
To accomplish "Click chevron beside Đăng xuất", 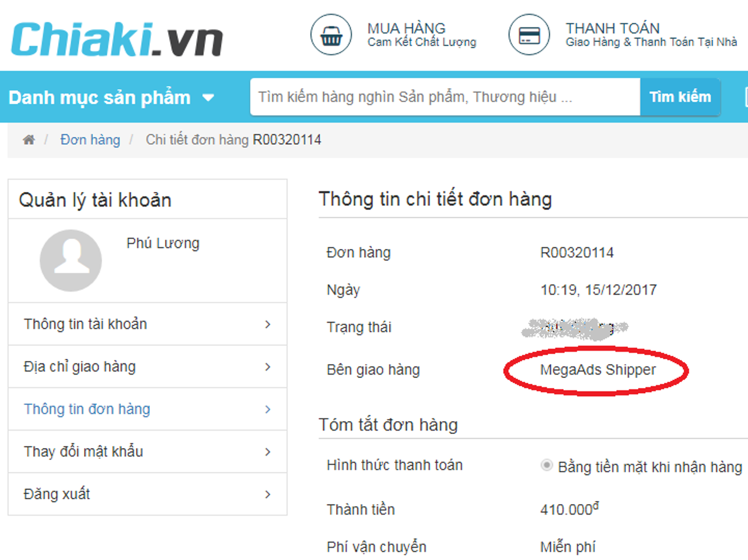I will point(268,495).
